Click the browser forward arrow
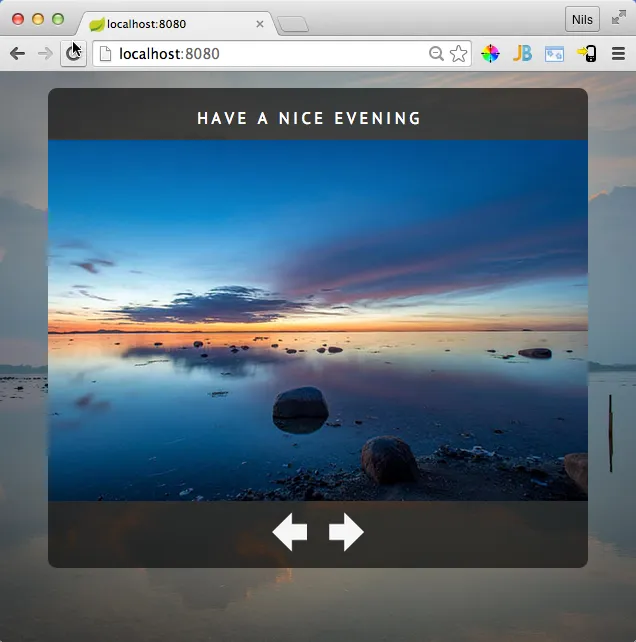Screen dimensions: 636x642 45,54
